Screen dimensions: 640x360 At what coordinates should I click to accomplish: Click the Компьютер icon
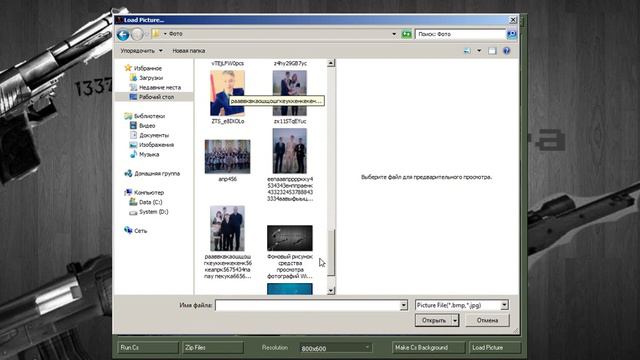(x=128, y=192)
